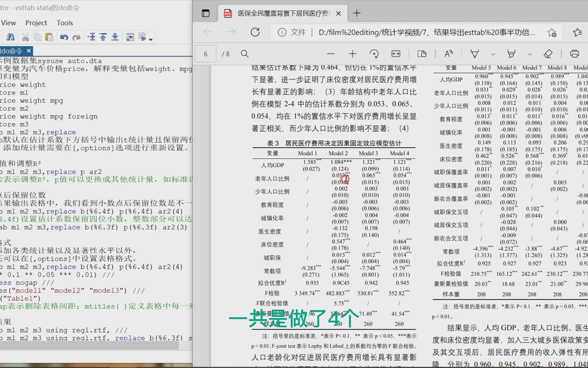Jump to next bookmark icon

pyautogui.click(x=115, y=37)
